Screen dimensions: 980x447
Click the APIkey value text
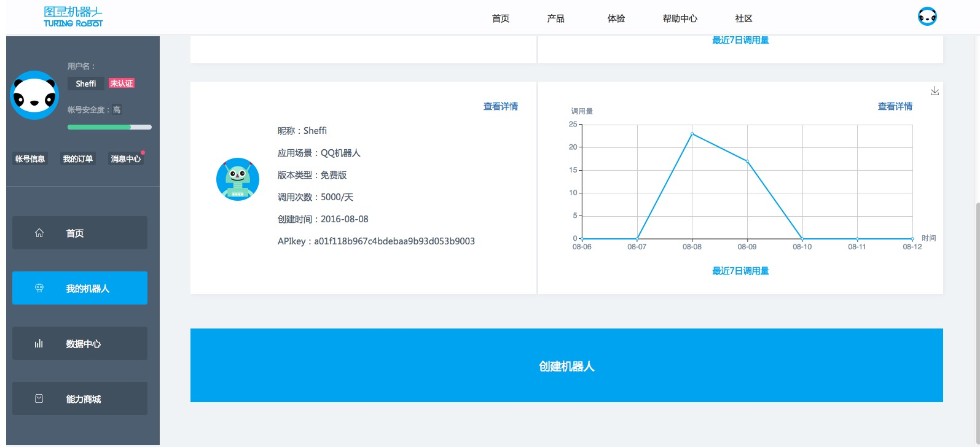(394, 241)
